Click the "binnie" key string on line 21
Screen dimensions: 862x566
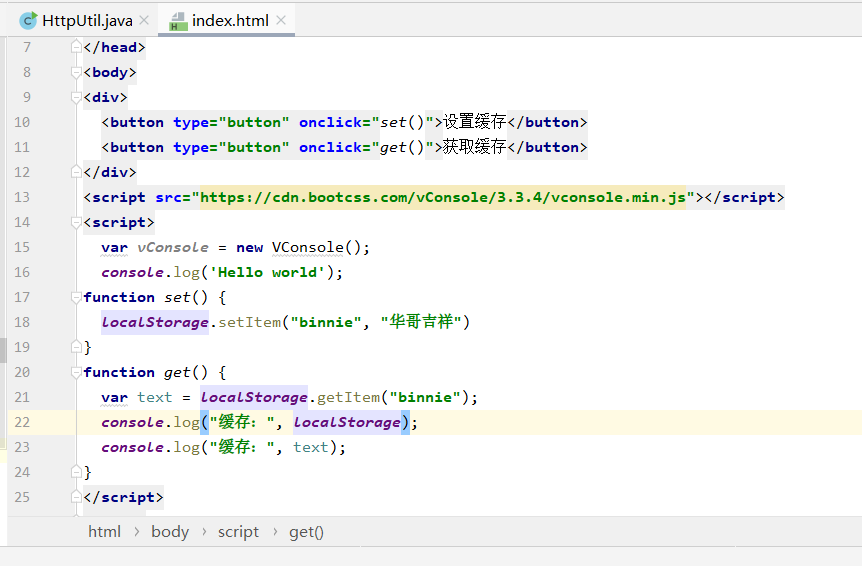[x=425, y=397]
